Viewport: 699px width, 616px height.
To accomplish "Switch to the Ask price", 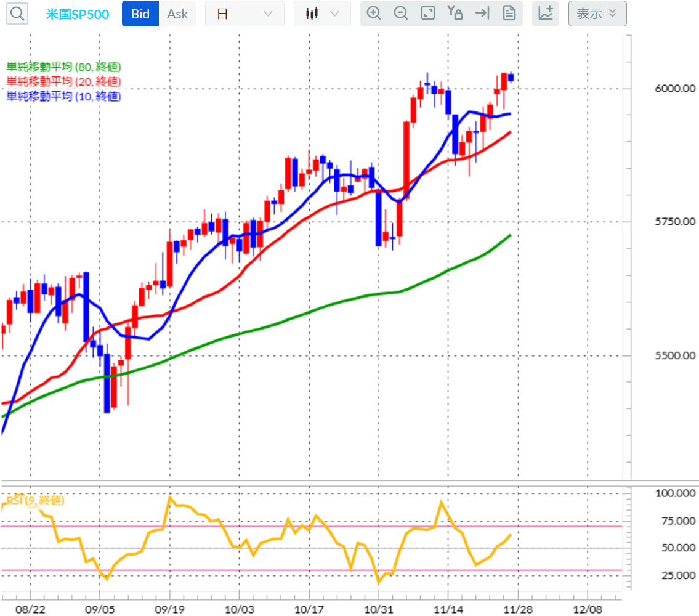I will click(x=177, y=14).
